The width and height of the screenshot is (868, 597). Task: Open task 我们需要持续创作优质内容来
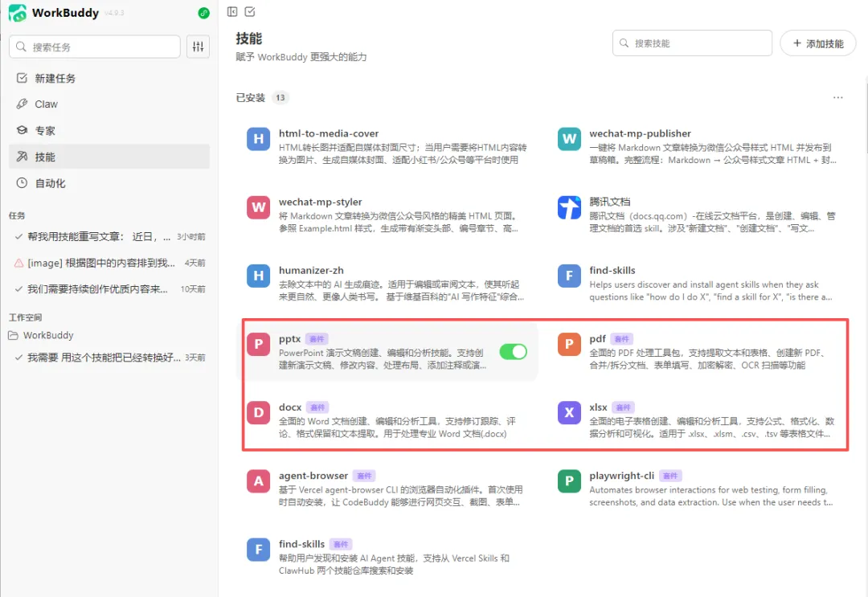point(109,288)
